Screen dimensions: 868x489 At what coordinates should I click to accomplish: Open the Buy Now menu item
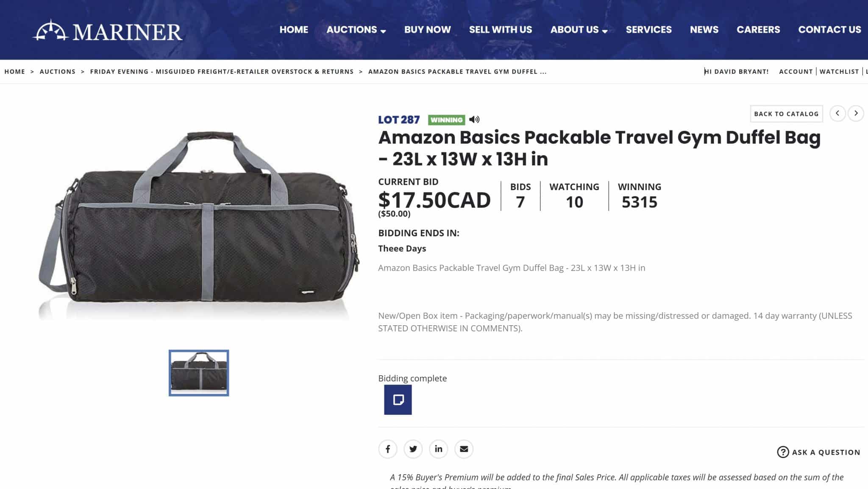pos(427,30)
